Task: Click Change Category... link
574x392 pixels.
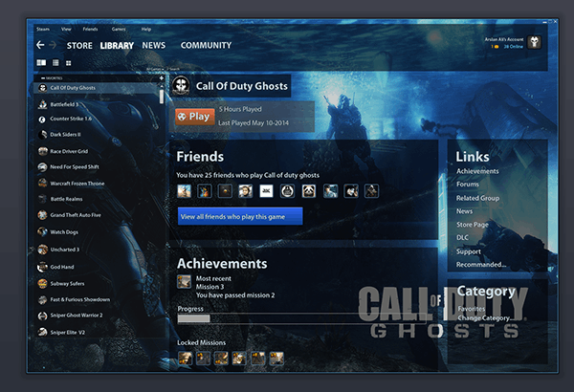Action: coord(483,318)
